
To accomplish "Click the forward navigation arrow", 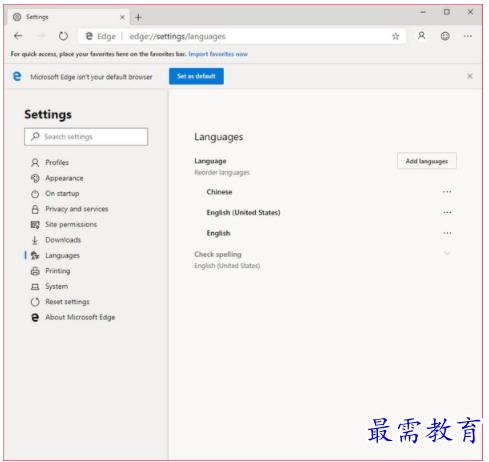I will point(41,36).
